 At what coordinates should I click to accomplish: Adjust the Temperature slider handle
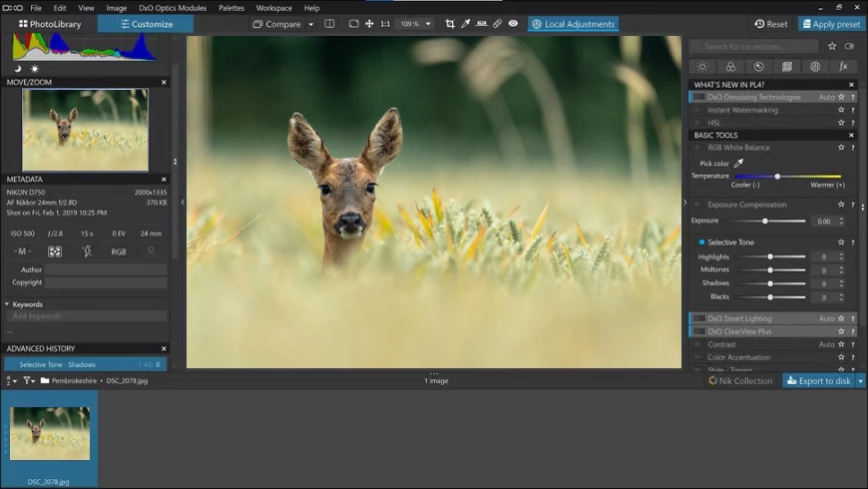(x=777, y=176)
